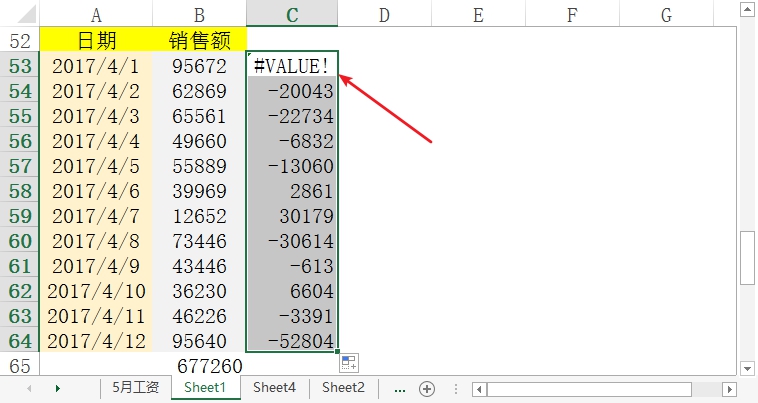Select cell showing -613
The height and width of the screenshot is (403, 758).
coord(292,266)
